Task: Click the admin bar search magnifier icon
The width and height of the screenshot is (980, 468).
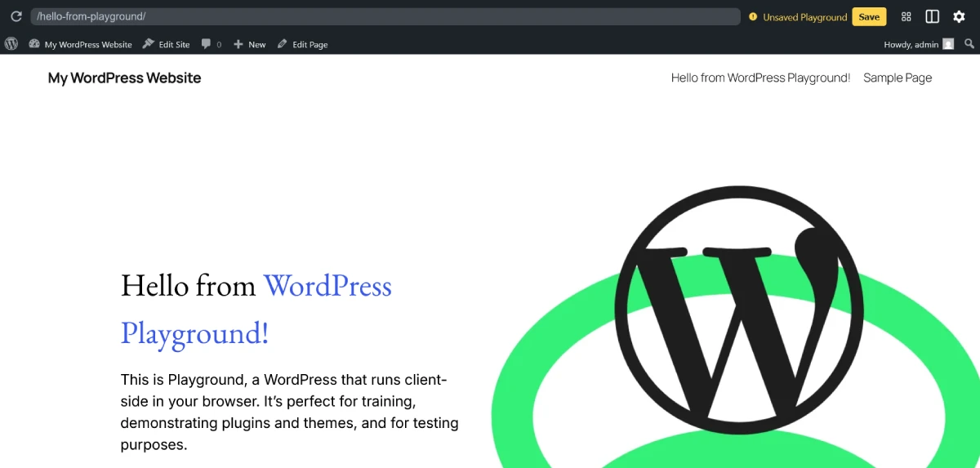Action: click(x=969, y=44)
